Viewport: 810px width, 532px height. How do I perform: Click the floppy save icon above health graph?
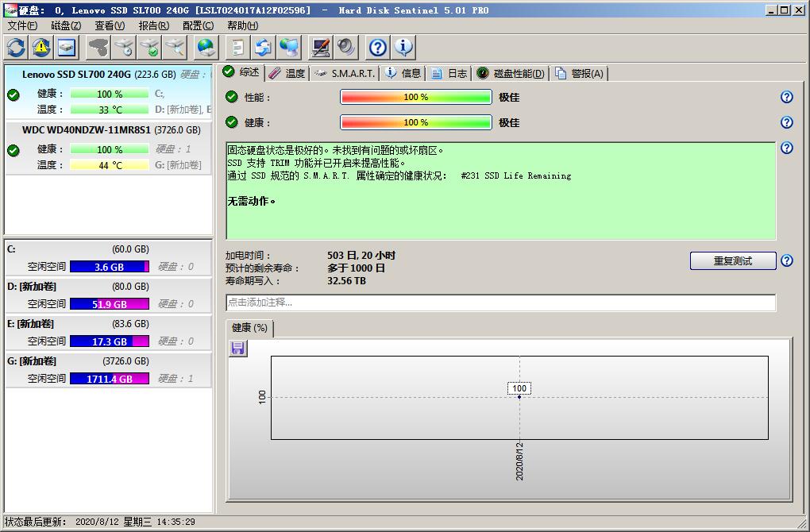(x=237, y=348)
